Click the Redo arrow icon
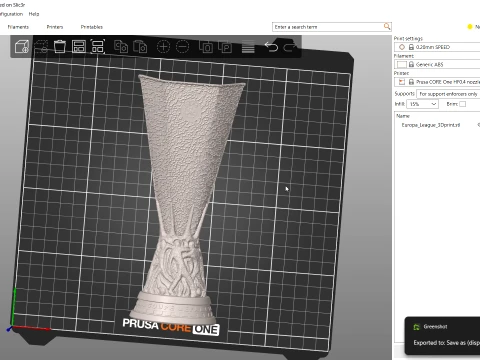This screenshot has width=480, height=360. [290, 47]
